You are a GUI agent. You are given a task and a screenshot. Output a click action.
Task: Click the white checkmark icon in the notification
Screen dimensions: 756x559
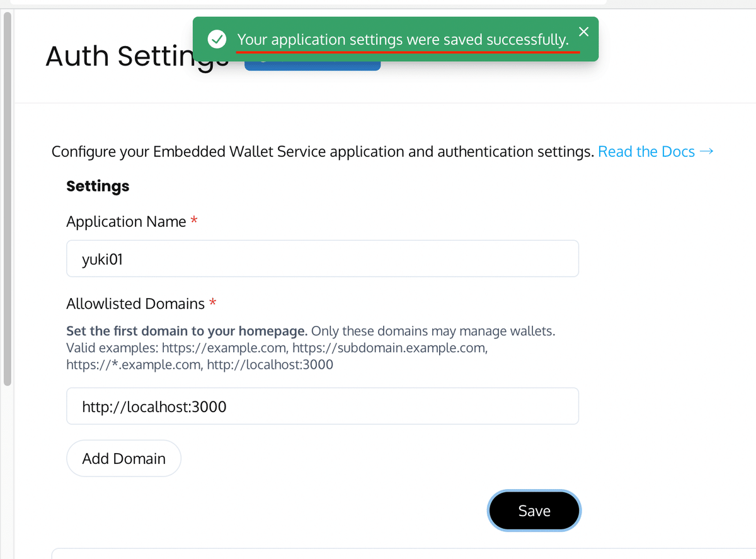[x=217, y=40]
